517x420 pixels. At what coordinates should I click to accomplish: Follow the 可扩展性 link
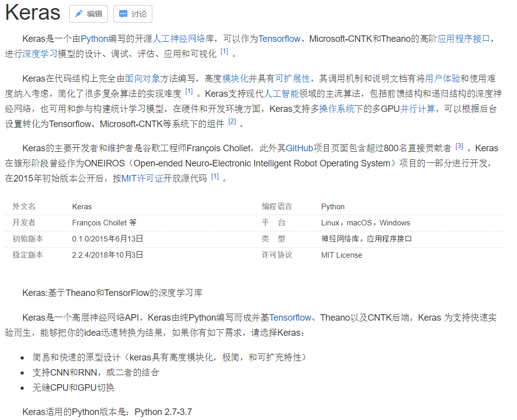click(x=293, y=79)
